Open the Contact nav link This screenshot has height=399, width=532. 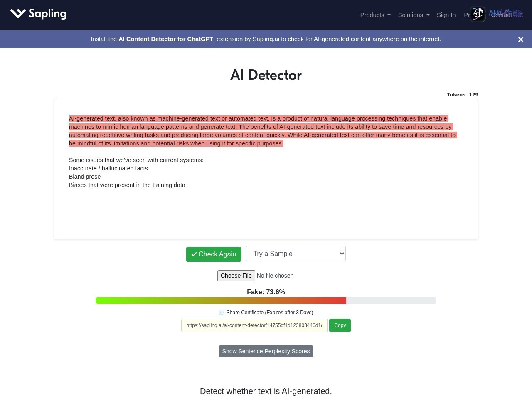click(501, 15)
